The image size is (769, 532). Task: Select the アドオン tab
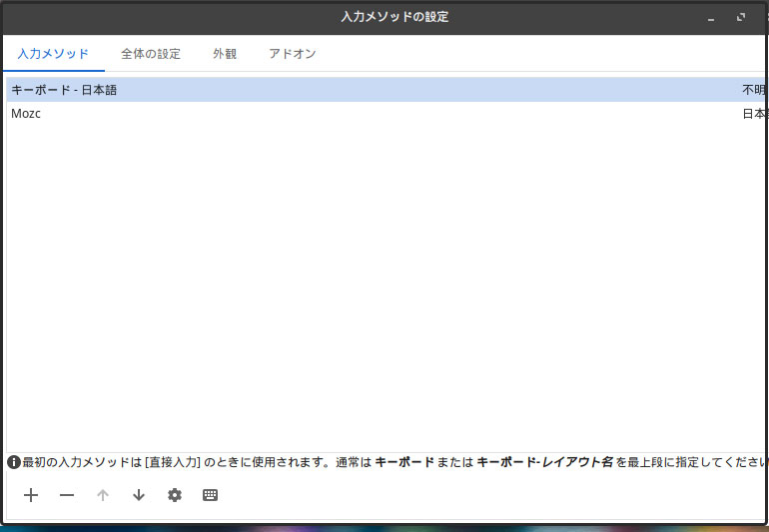click(293, 54)
